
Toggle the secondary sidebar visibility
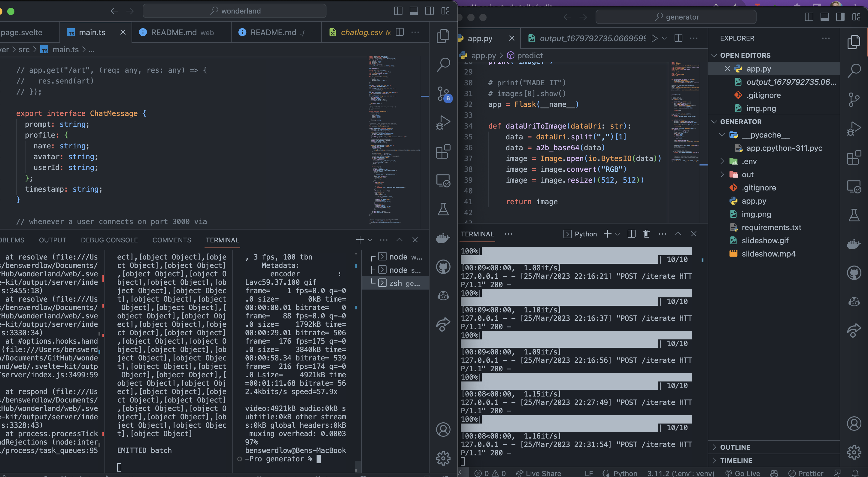point(841,17)
